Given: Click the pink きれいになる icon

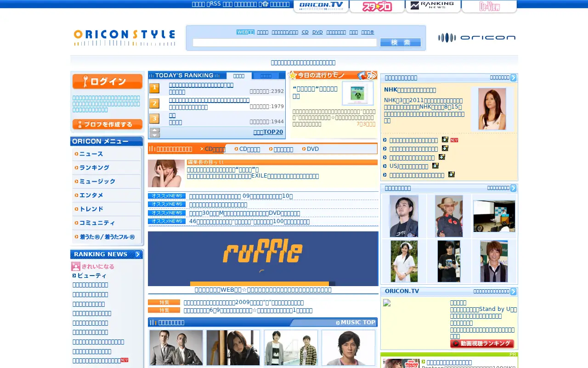Looking at the screenshot, I should tap(76, 266).
